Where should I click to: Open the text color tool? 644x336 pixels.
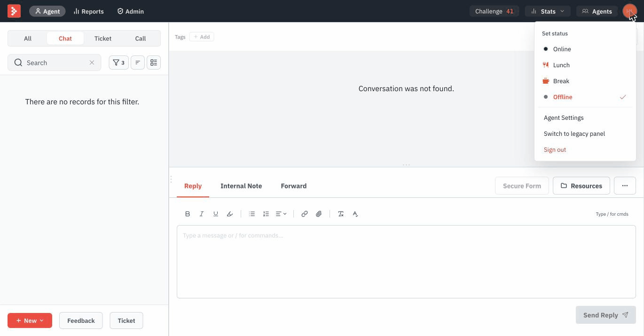355,214
